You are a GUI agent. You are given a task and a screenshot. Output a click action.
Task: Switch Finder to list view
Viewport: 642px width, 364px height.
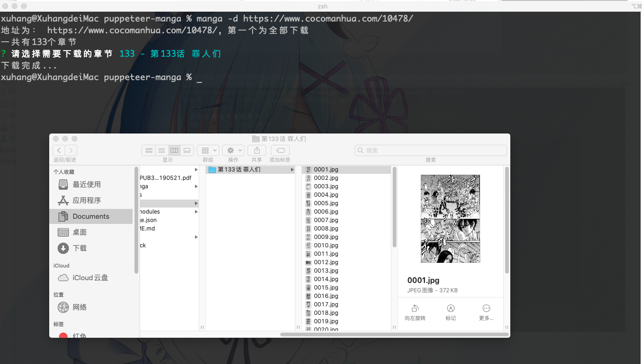click(162, 150)
